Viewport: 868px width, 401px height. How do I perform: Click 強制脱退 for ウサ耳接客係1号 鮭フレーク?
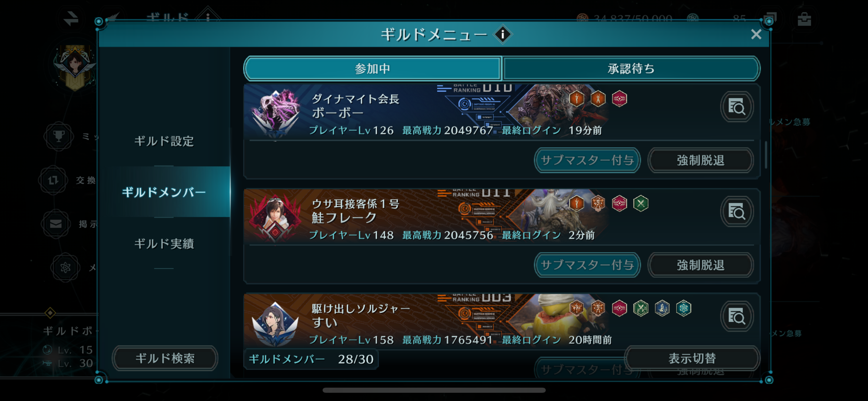[701, 265]
